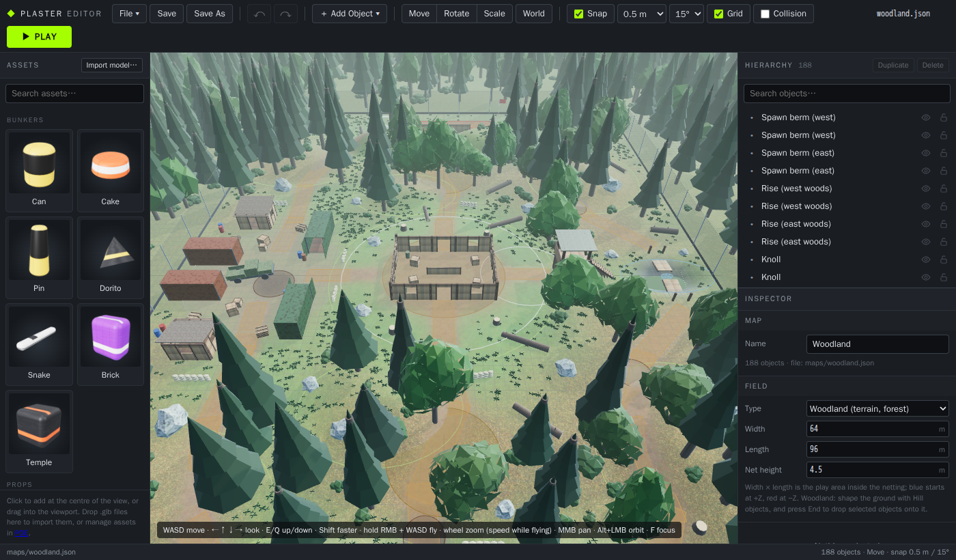Focus the Search assets field

coord(74,94)
